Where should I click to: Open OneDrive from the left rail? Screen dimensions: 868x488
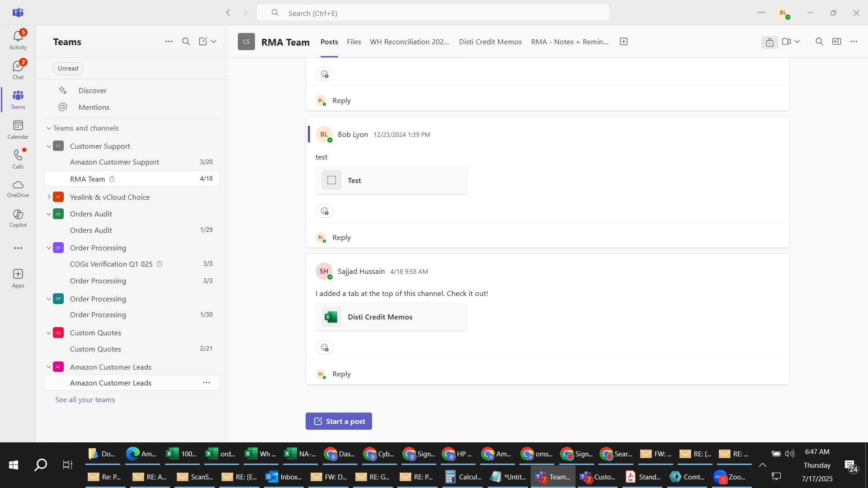tap(18, 189)
